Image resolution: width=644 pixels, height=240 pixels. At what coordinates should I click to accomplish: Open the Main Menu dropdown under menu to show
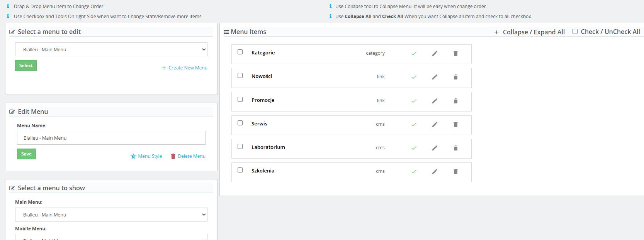[111, 215]
